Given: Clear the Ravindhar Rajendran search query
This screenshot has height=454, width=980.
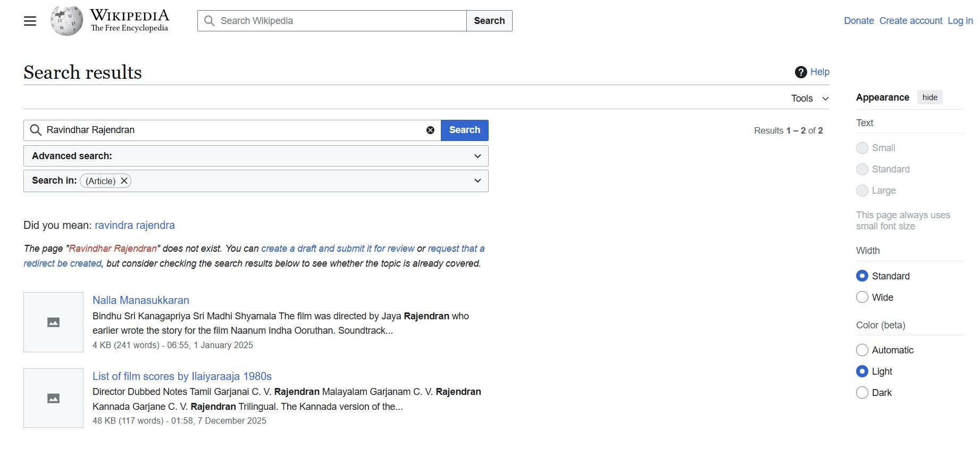Looking at the screenshot, I should [x=430, y=130].
